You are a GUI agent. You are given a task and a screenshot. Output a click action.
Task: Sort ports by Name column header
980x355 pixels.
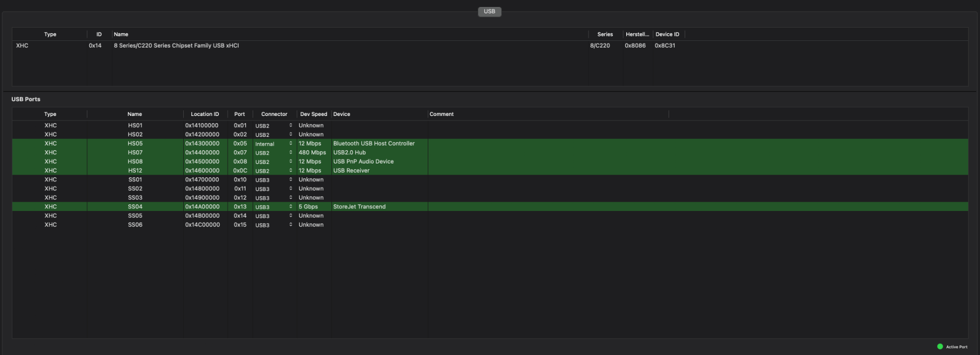pyautogui.click(x=135, y=114)
